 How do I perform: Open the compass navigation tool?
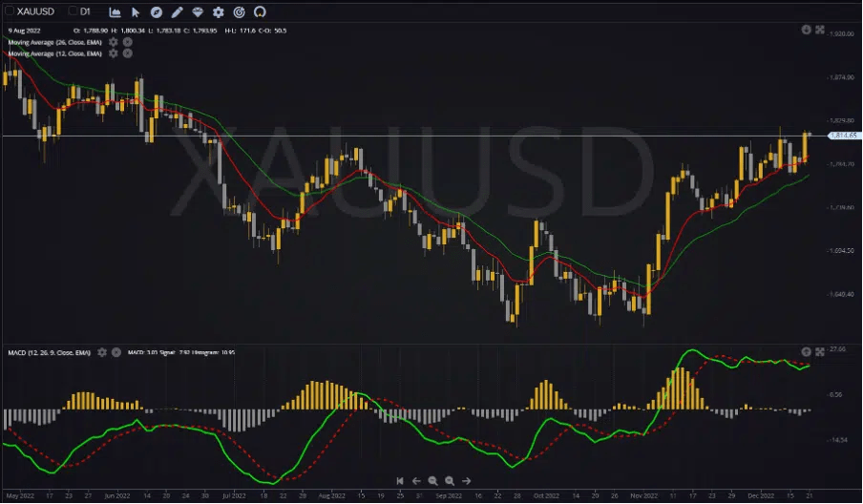157,11
